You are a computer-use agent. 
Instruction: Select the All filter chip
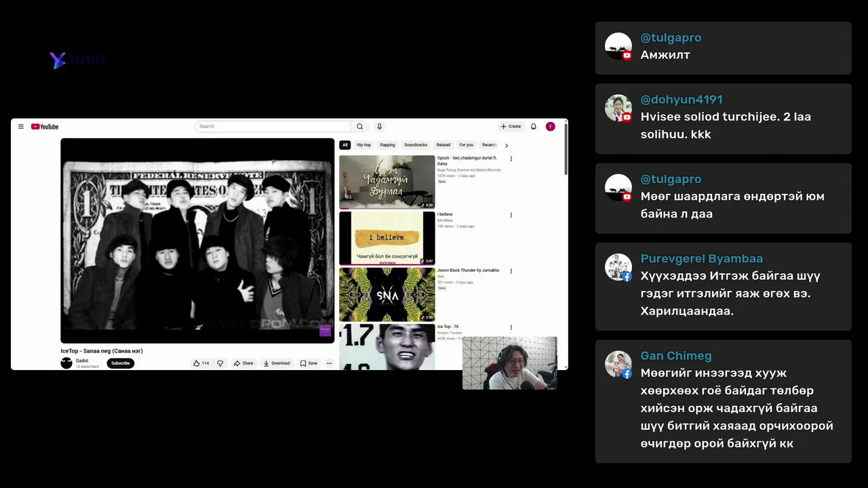[345, 145]
